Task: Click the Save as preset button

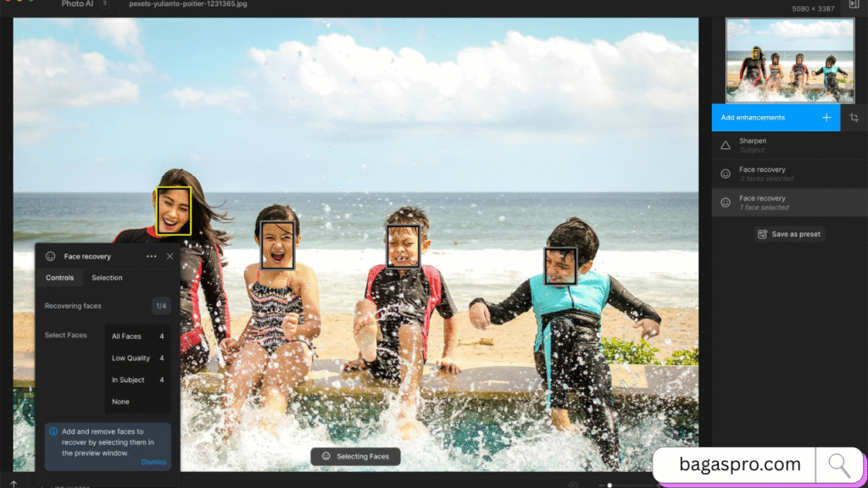Action: (x=789, y=234)
